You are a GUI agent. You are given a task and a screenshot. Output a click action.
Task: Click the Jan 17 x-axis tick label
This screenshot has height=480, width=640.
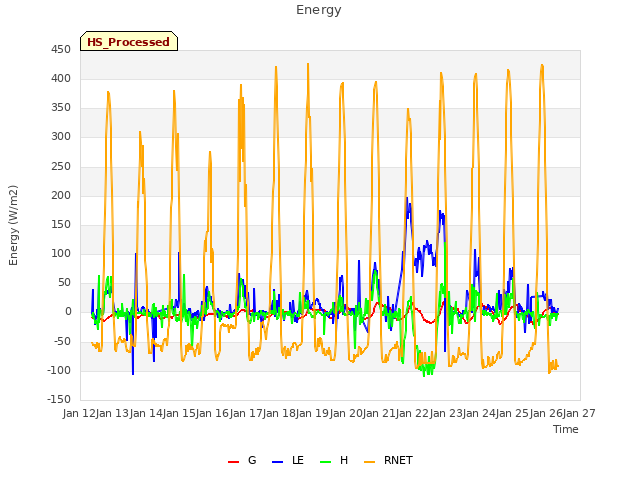pos(246,413)
